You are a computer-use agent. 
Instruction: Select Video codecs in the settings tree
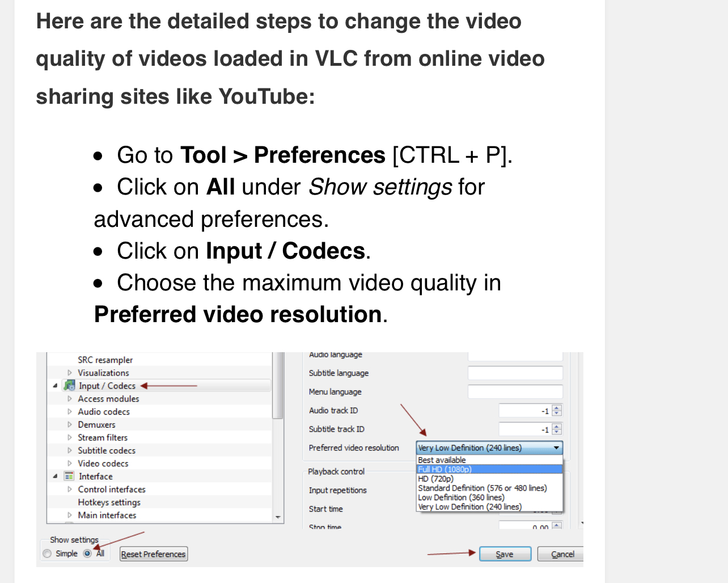[103, 463]
